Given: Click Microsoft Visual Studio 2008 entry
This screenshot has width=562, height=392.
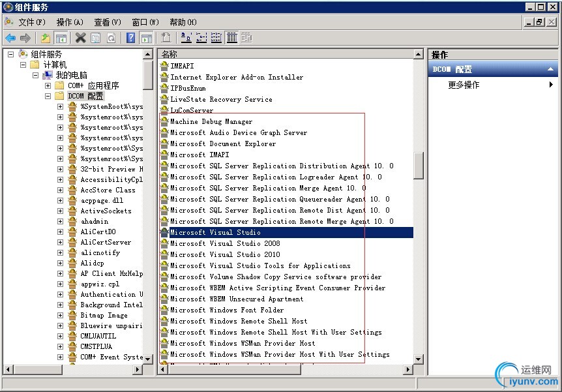Looking at the screenshot, I should 225,243.
